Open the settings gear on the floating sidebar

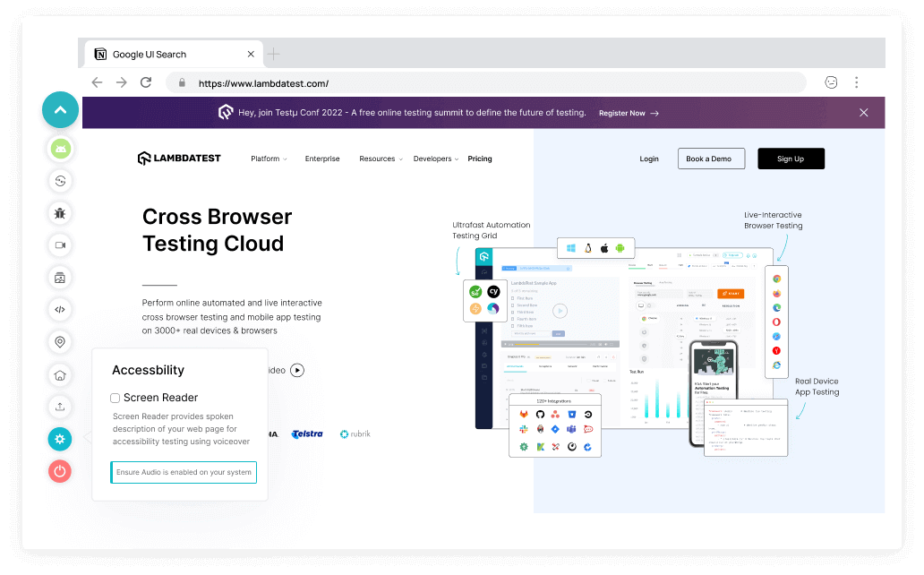pyautogui.click(x=59, y=438)
